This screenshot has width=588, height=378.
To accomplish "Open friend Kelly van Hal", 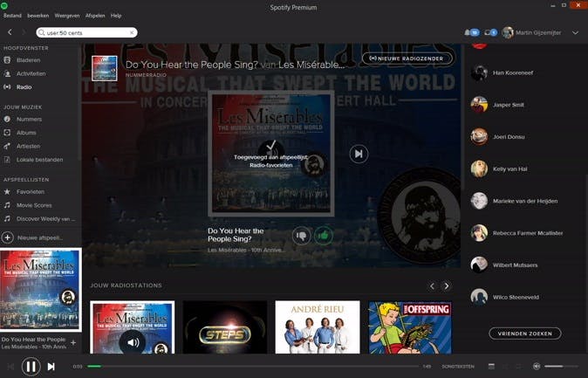I will coord(510,168).
